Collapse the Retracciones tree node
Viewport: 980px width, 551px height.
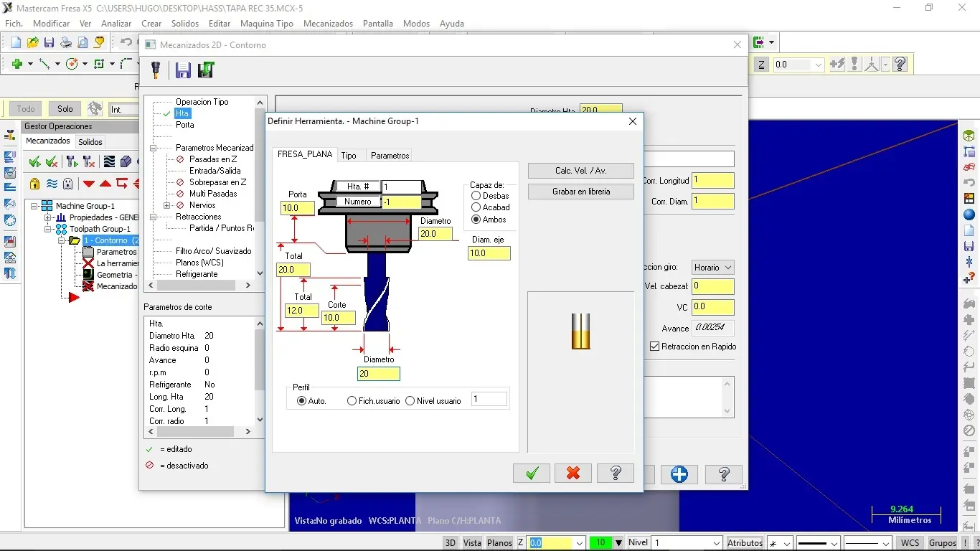153,217
